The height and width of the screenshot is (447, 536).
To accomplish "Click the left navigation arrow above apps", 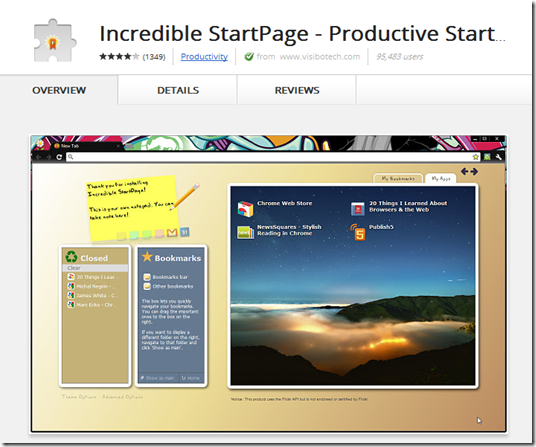I will pos(464,172).
